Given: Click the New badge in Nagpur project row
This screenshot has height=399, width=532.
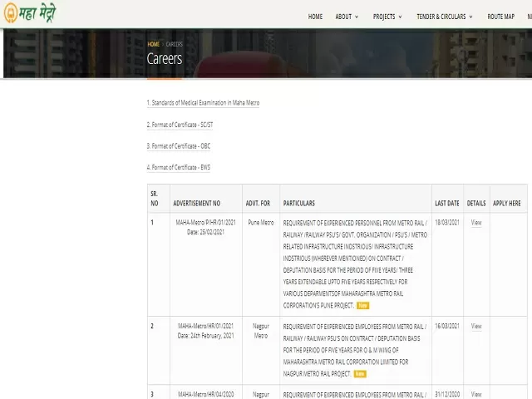Looking at the screenshot, I should (x=360, y=374).
